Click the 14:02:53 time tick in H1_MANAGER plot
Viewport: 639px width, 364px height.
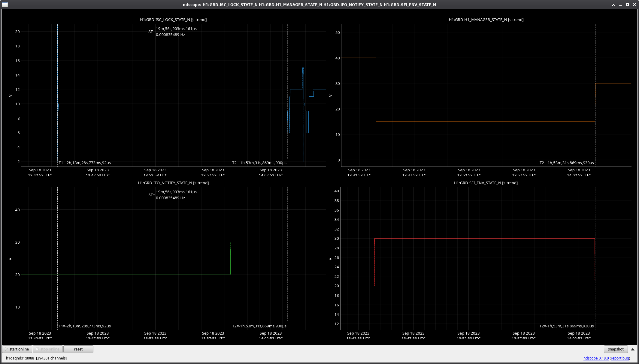coord(579,172)
